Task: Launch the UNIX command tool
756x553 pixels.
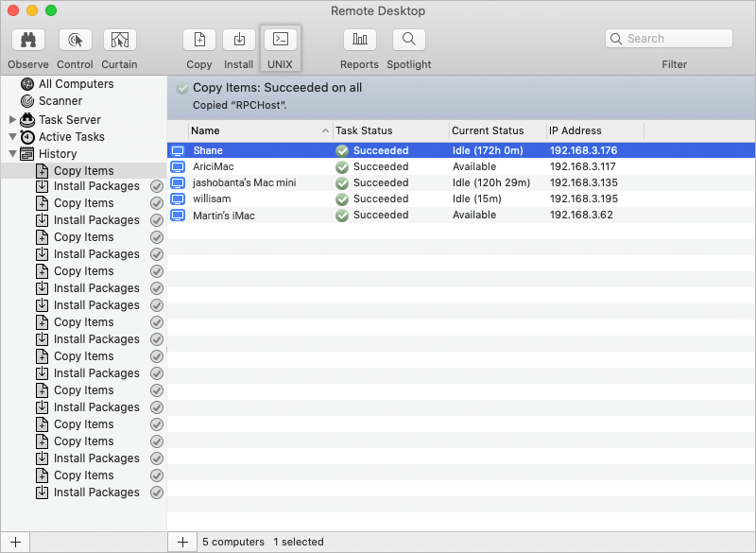Action: click(x=281, y=40)
